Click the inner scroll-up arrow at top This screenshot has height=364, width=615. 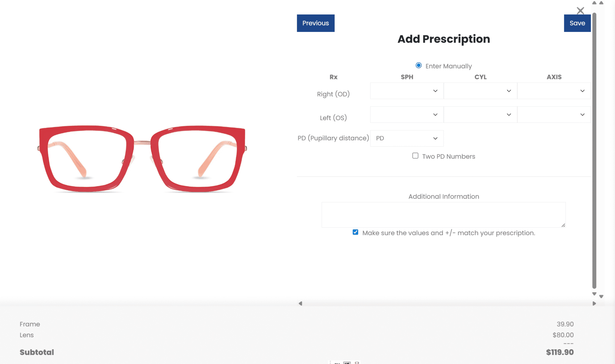594,3
